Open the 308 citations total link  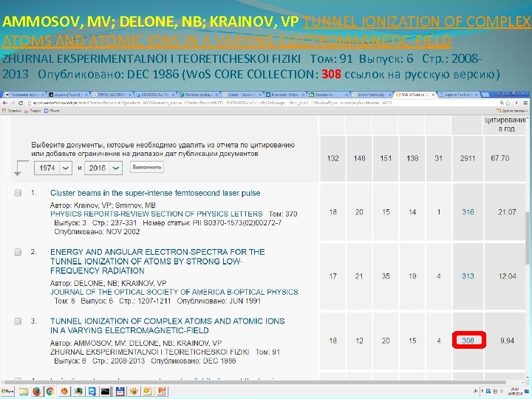pyautogui.click(x=468, y=341)
